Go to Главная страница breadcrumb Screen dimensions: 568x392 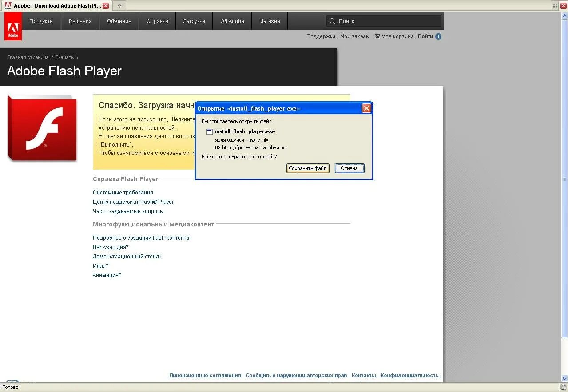pos(28,57)
